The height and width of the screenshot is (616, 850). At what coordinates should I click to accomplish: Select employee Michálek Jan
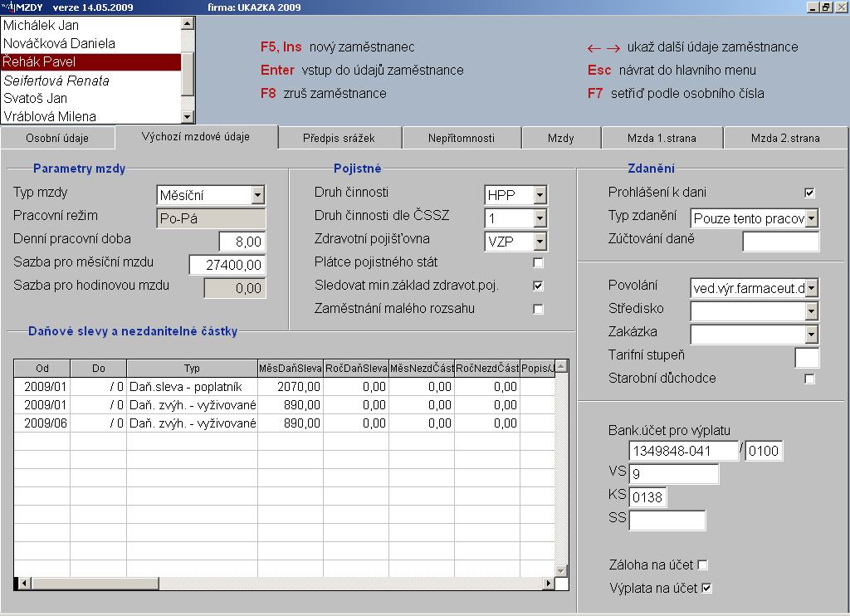[91, 26]
